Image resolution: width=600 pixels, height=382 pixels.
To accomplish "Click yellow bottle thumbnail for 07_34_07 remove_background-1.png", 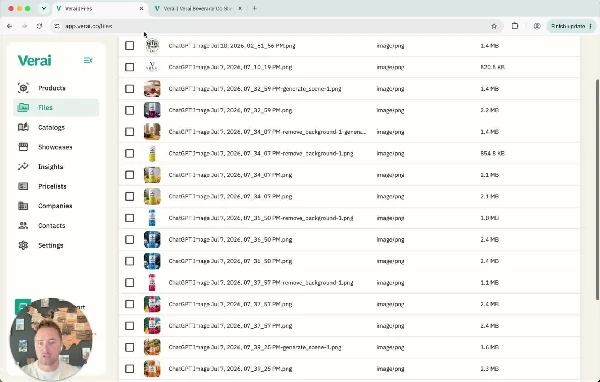I will point(152,153).
